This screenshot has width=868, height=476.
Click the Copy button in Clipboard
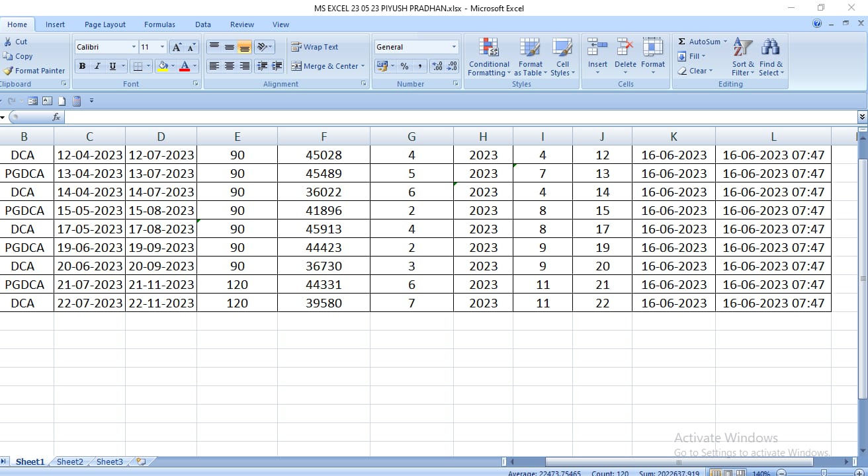[19, 56]
